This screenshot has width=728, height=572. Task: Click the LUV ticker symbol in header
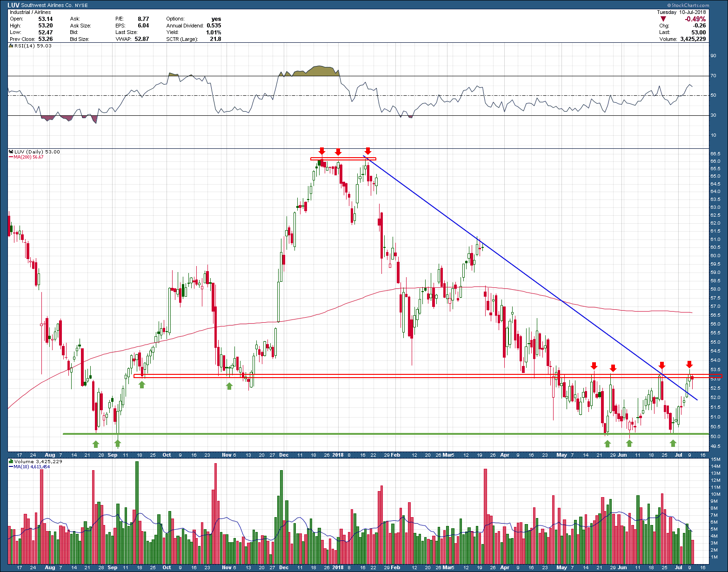13,5
